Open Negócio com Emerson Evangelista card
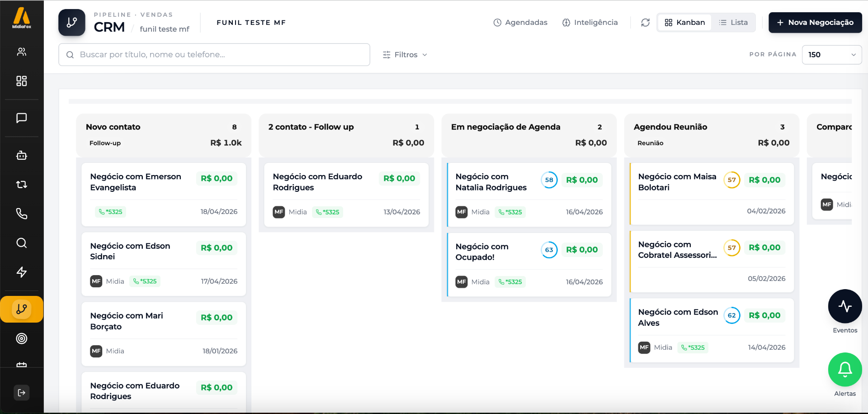 (164, 195)
